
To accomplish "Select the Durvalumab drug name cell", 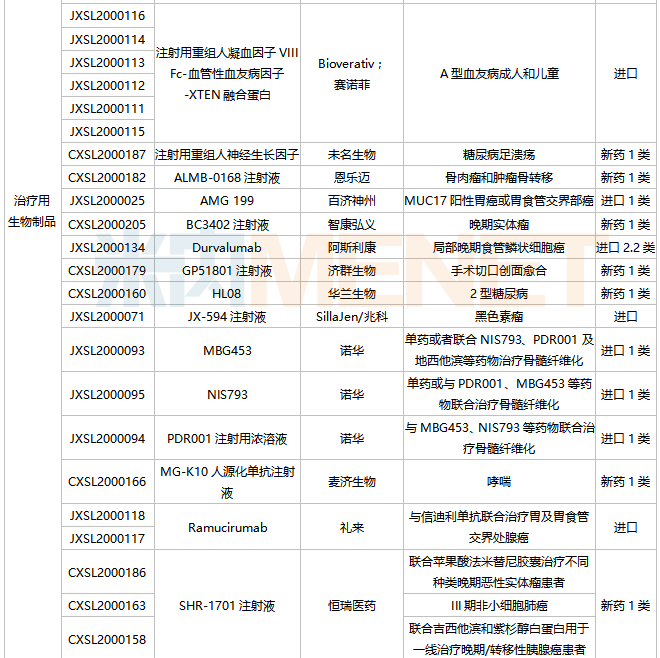I will pyautogui.click(x=228, y=248).
